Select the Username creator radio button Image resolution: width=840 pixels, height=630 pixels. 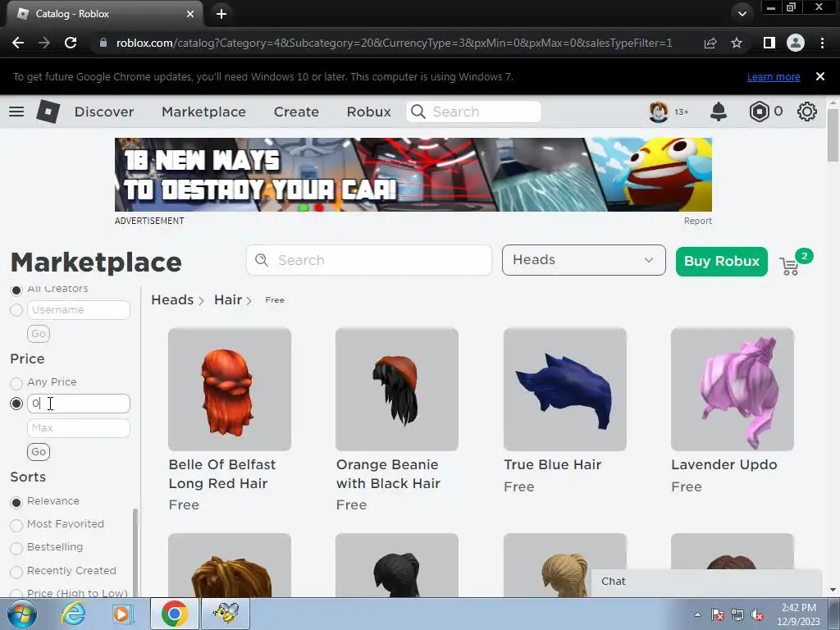click(16, 310)
